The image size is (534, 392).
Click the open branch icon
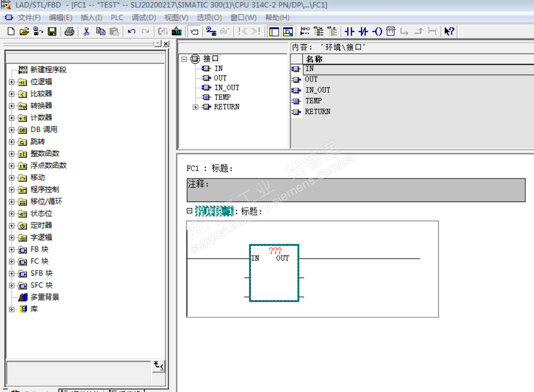point(404,32)
